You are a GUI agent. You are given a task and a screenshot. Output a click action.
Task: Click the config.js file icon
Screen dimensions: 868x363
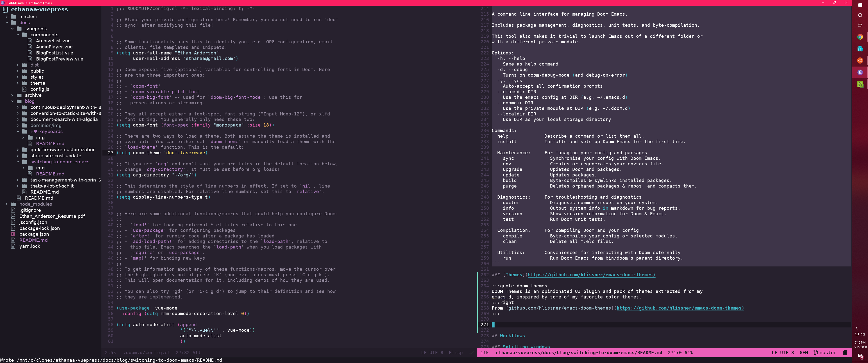tap(24, 89)
